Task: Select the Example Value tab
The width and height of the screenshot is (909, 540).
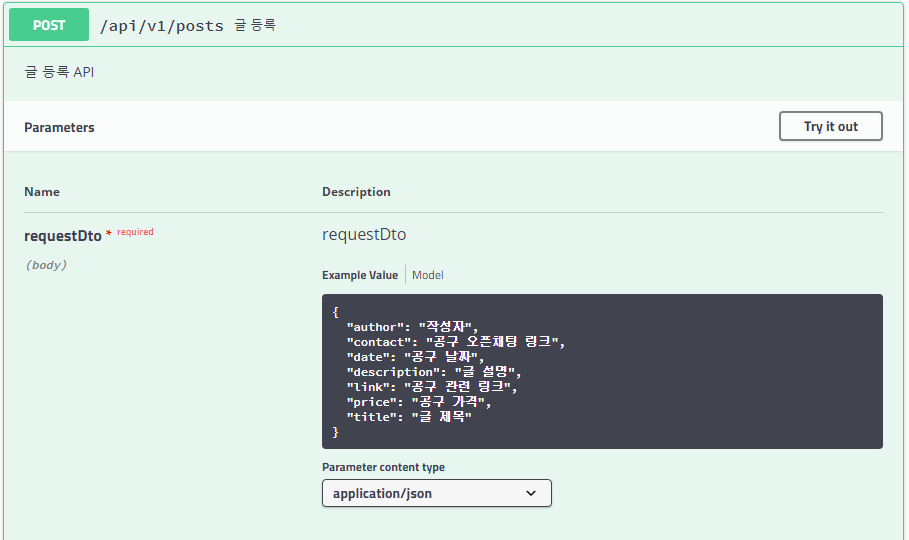Action: click(x=359, y=275)
